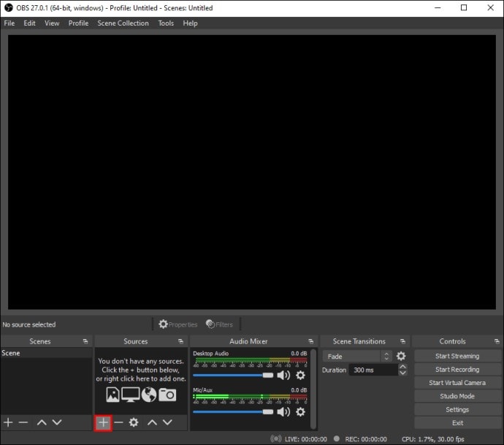Image resolution: width=504 pixels, height=445 pixels.
Task: Mute Desktop Audio speaker
Action: pos(283,376)
